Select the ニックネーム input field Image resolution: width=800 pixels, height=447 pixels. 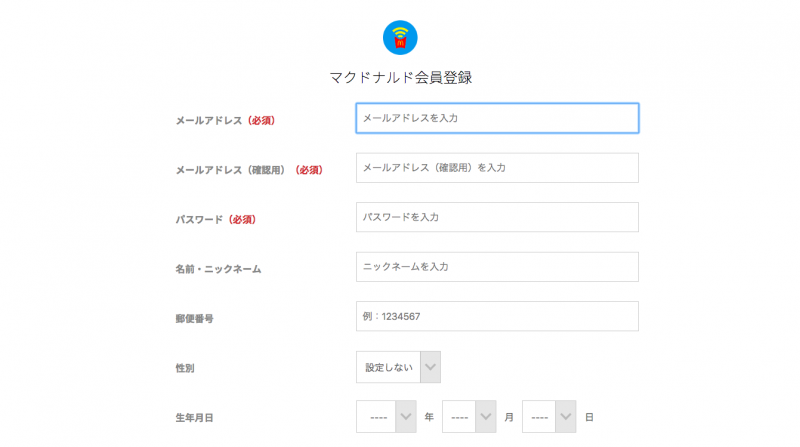[497, 266]
